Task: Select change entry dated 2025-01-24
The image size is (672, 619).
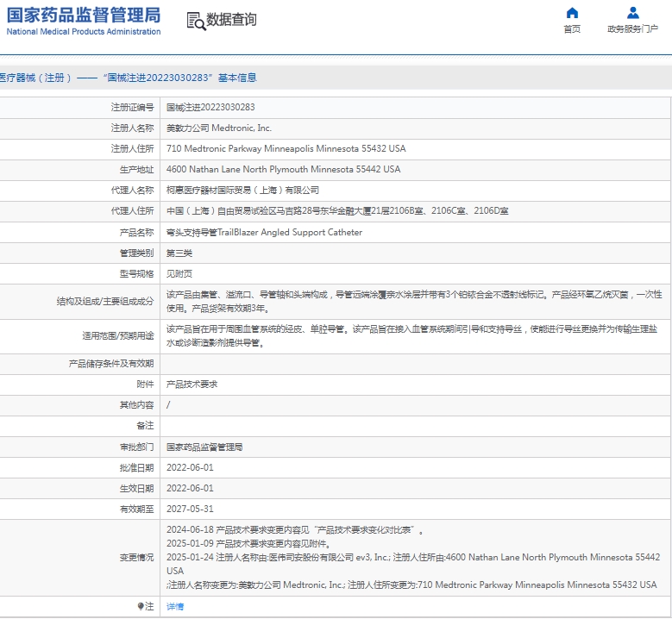Action: (x=413, y=571)
